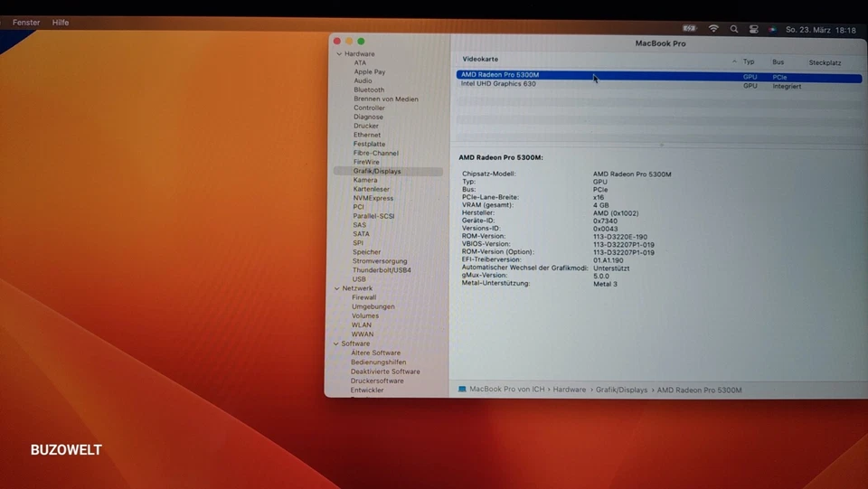The height and width of the screenshot is (489, 868).
Task: Select SATA in the sidebar
Action: [x=361, y=234]
